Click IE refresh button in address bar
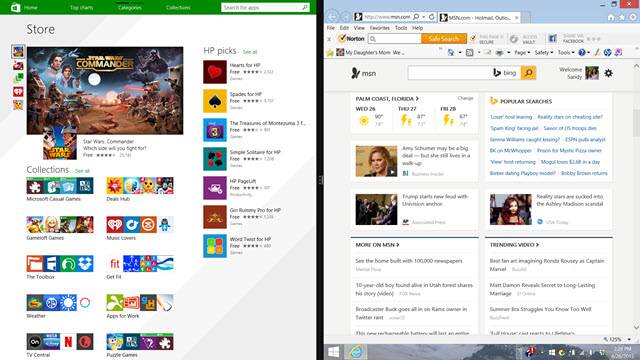640x360 pixels. [x=431, y=17]
